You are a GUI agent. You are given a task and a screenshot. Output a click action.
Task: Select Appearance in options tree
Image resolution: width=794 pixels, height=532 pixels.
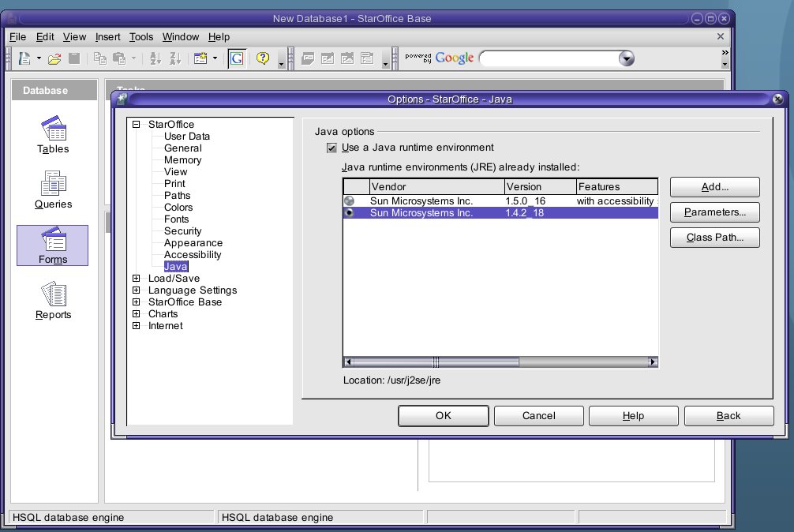point(193,243)
